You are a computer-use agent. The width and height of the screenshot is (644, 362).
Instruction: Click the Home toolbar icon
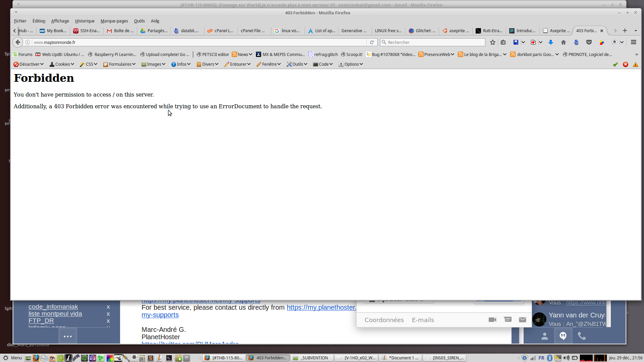(563, 42)
